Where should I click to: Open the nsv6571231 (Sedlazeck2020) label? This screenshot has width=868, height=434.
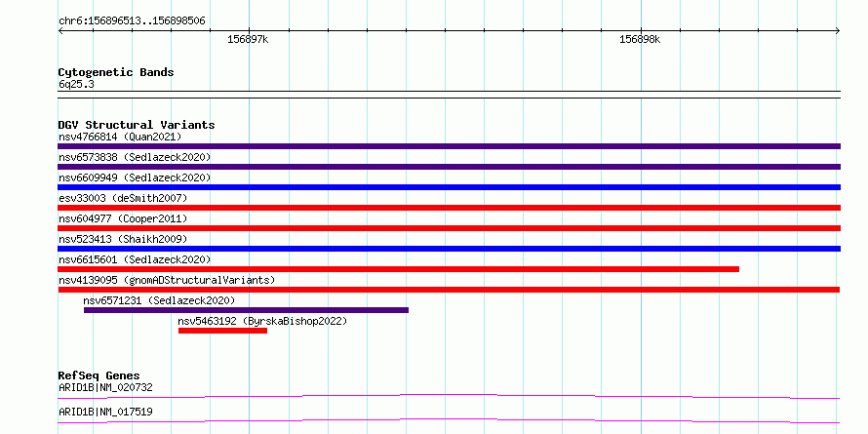tap(159, 300)
